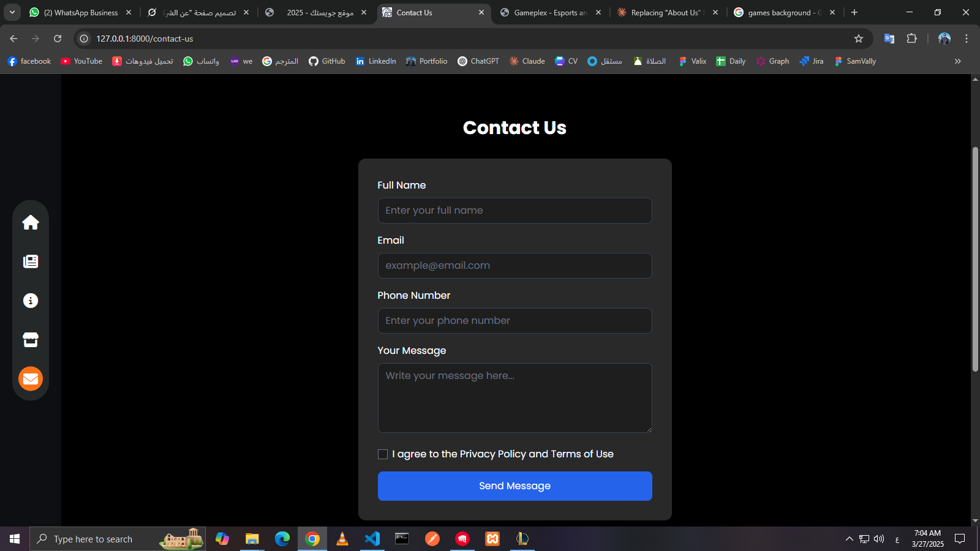Open Chrome extensions puzzle icon
The image size is (980, 551).
tap(911, 39)
